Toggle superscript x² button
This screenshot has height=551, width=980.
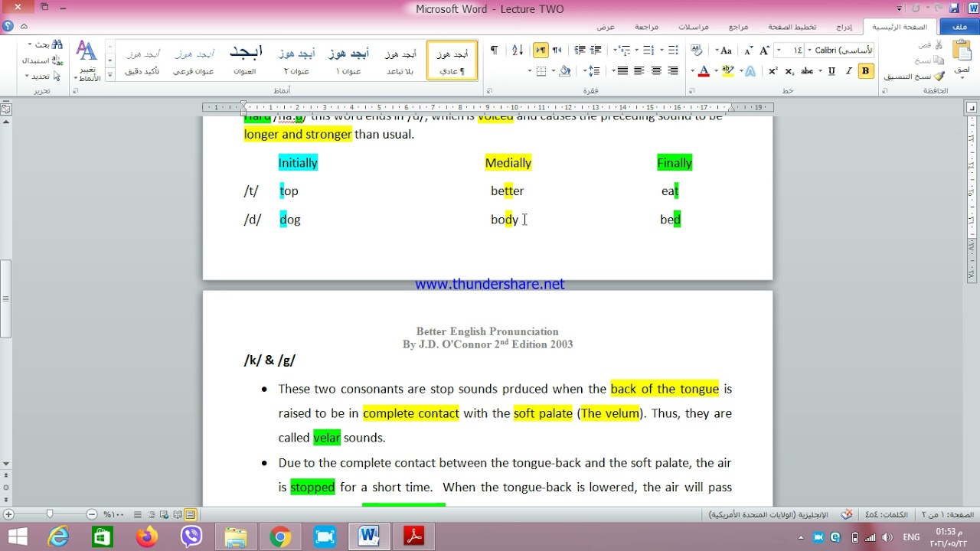[x=773, y=71]
